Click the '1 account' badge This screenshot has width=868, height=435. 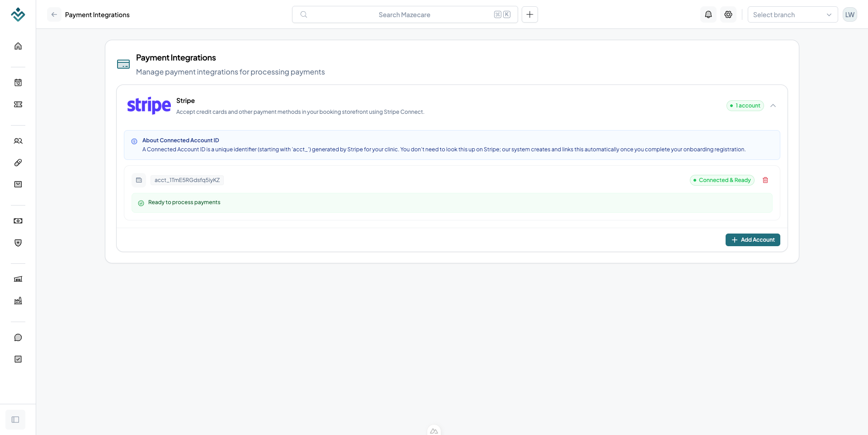(x=745, y=106)
